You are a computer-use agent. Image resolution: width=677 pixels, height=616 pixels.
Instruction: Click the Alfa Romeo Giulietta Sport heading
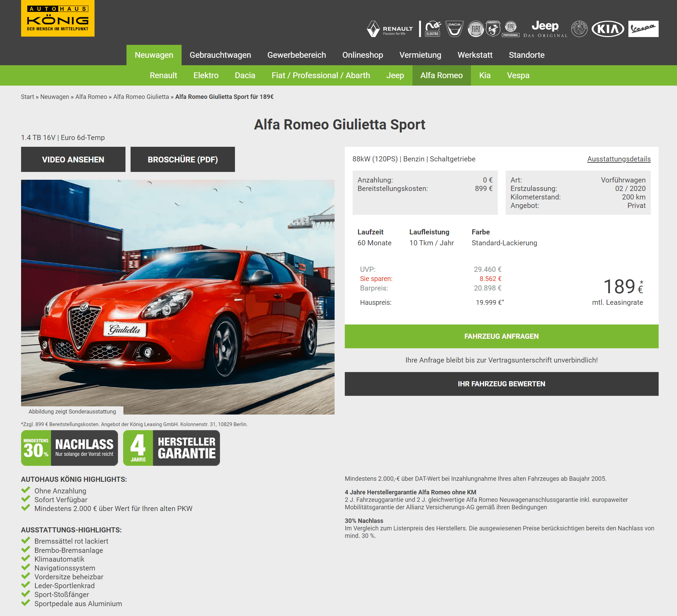340,125
